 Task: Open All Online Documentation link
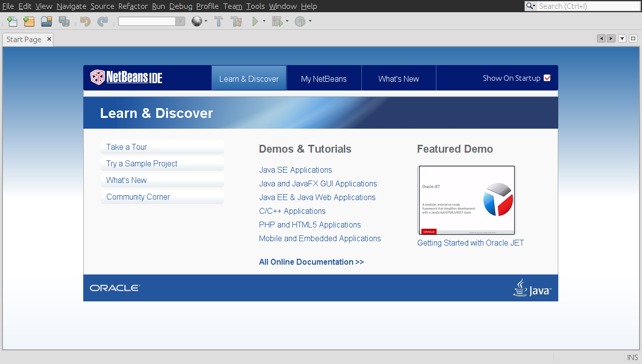click(311, 262)
